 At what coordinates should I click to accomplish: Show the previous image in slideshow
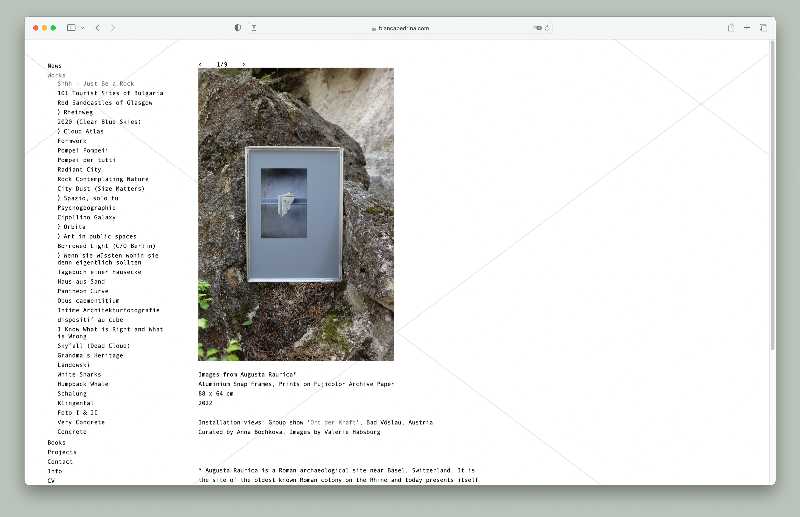coord(200,64)
